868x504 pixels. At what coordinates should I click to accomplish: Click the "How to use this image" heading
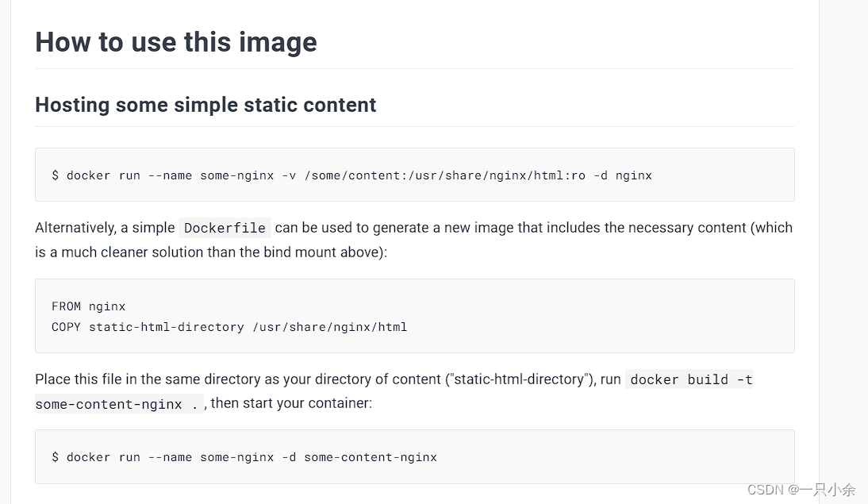pos(175,42)
